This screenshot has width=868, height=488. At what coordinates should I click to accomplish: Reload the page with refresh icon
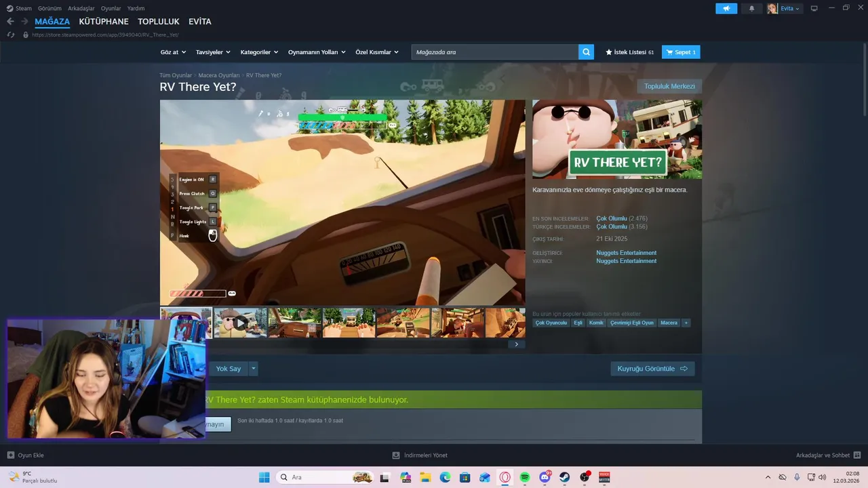click(10, 35)
